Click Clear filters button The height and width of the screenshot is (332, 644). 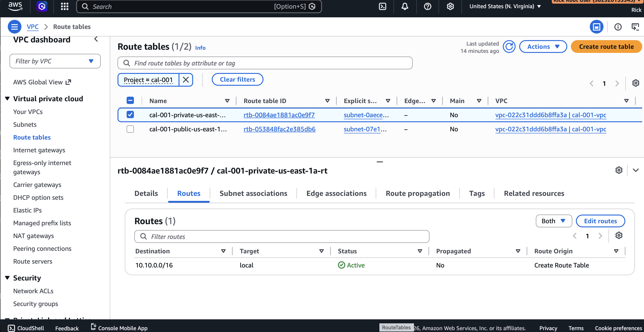237,79
